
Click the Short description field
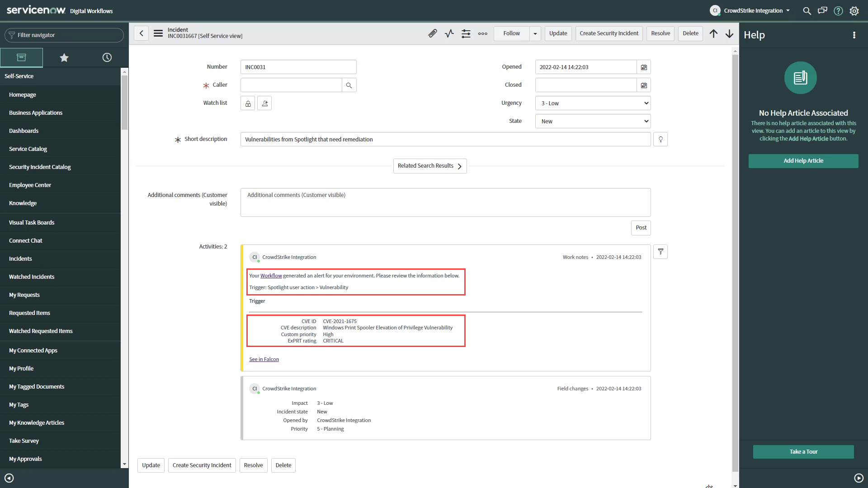(x=445, y=140)
